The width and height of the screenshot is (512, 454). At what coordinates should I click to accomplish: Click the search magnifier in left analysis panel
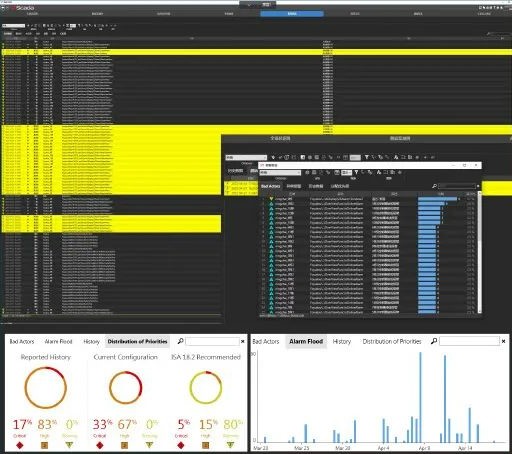[180, 341]
